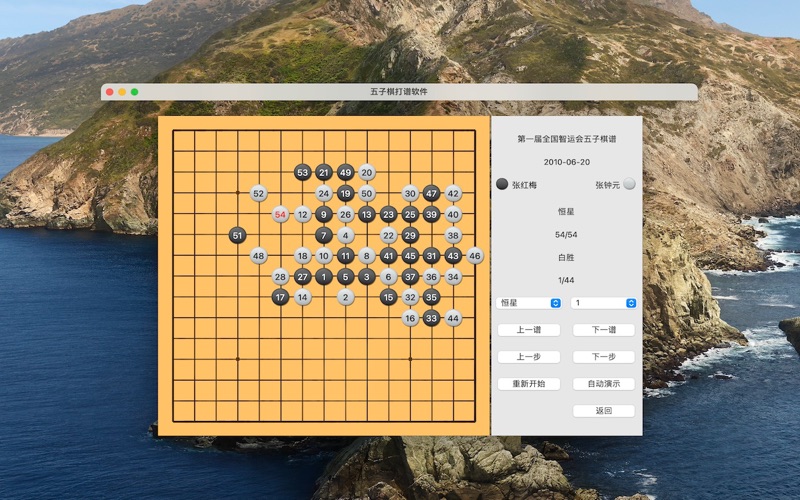Viewport: 800px width, 500px height.
Task: Click the black stone icon beside 张红梅
Action: 502,184
